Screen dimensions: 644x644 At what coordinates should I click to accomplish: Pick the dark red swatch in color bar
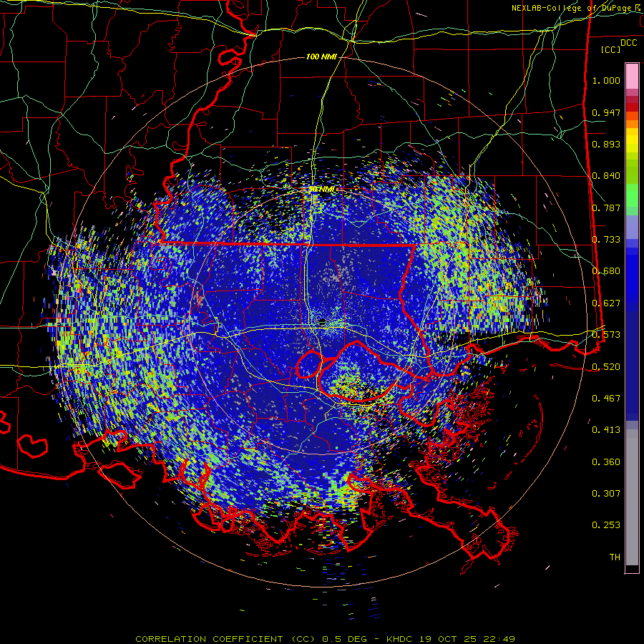tap(632, 107)
